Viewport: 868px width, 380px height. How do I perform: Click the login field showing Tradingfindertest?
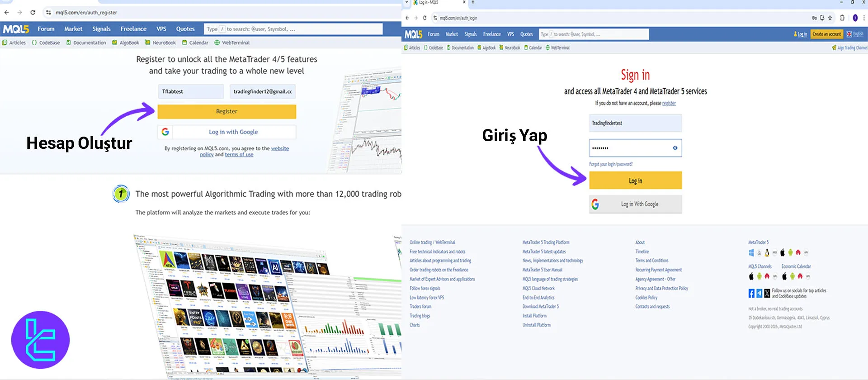coord(635,123)
